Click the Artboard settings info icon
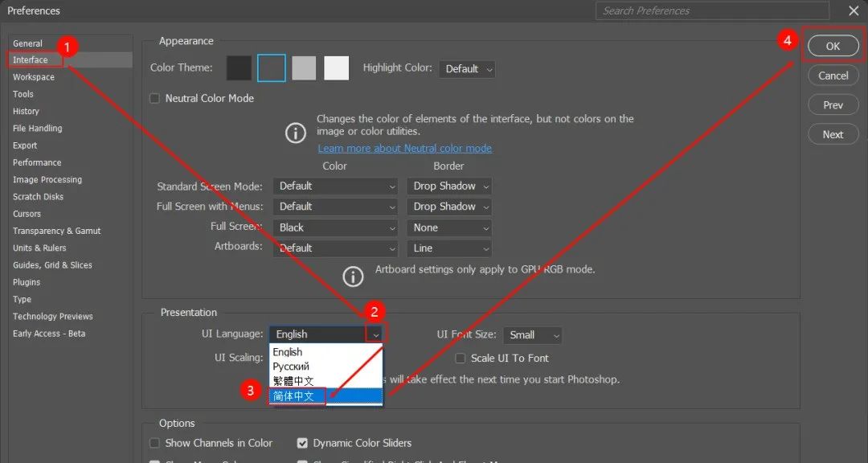Screen dimensions: 868x463 pos(353,276)
